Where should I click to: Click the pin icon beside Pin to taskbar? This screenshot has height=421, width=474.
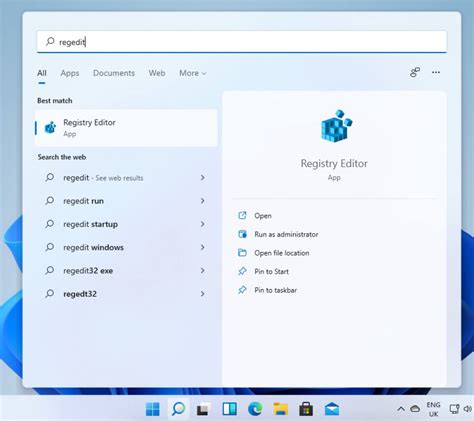242,290
